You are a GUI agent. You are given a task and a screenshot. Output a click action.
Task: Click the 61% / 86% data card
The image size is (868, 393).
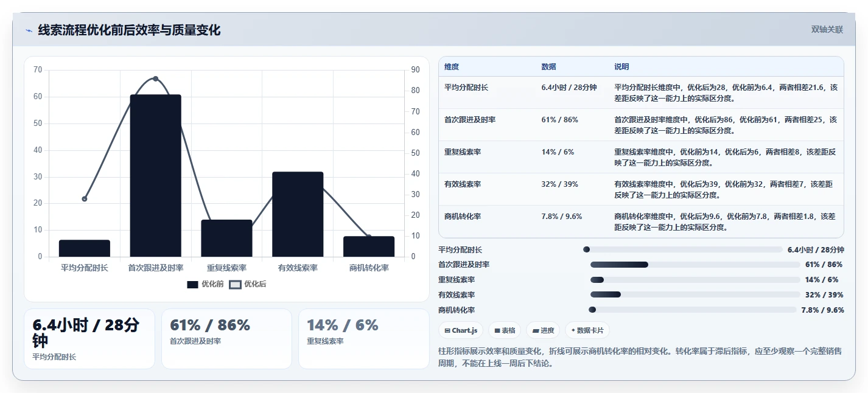tap(226, 339)
